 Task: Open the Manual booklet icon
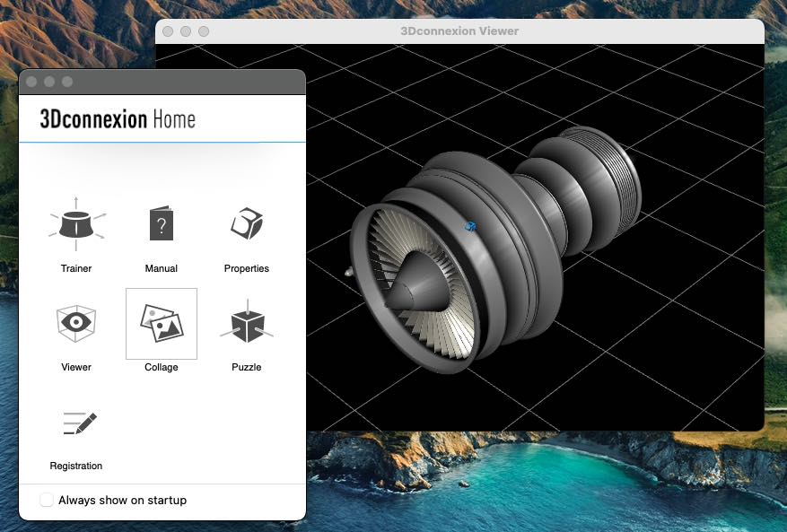tap(162, 224)
